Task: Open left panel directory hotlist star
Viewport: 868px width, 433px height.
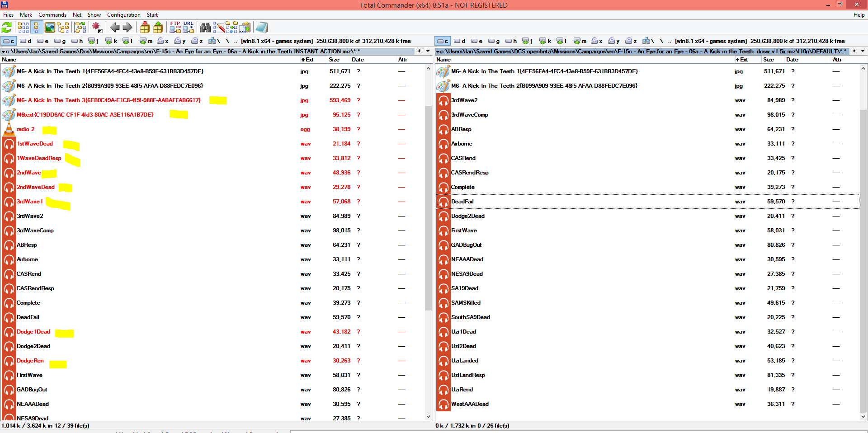Action: (419, 51)
